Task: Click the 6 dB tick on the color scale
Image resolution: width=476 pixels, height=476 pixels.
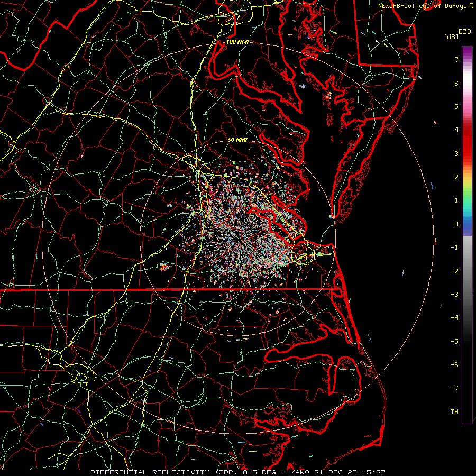Action: pos(456,83)
